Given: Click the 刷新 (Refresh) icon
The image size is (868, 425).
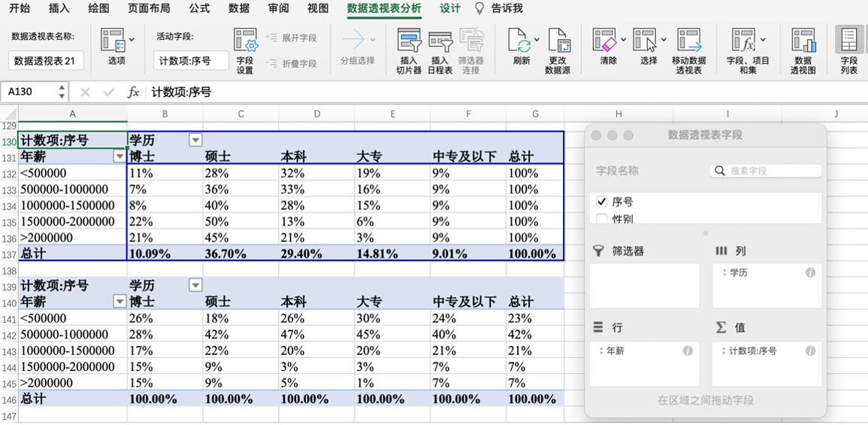Looking at the screenshot, I should pyautogui.click(x=519, y=41).
